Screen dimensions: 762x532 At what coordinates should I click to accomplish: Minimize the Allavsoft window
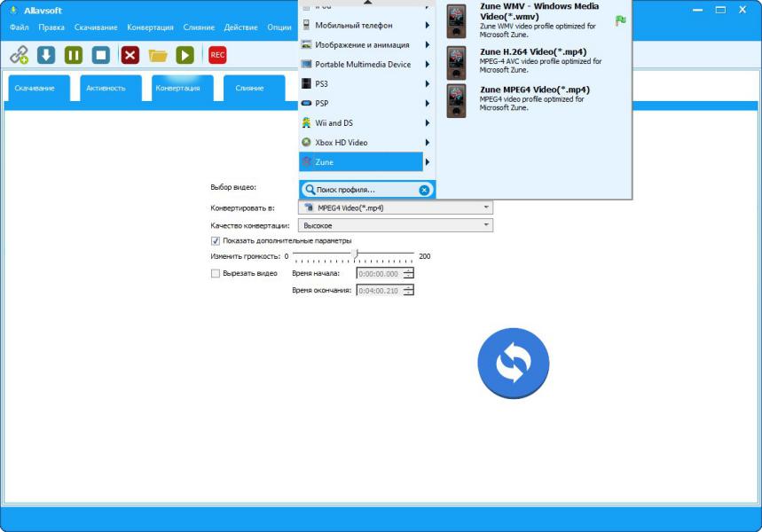pos(698,10)
